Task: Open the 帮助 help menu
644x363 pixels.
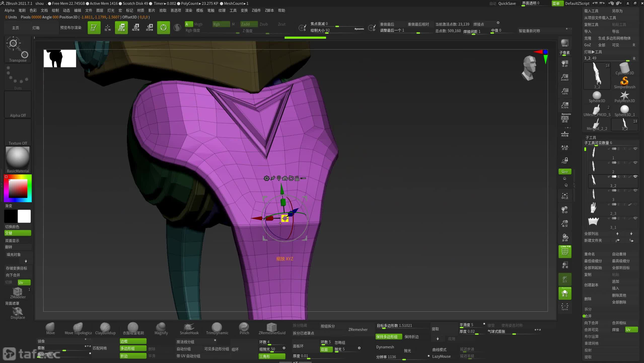Action: (281, 10)
